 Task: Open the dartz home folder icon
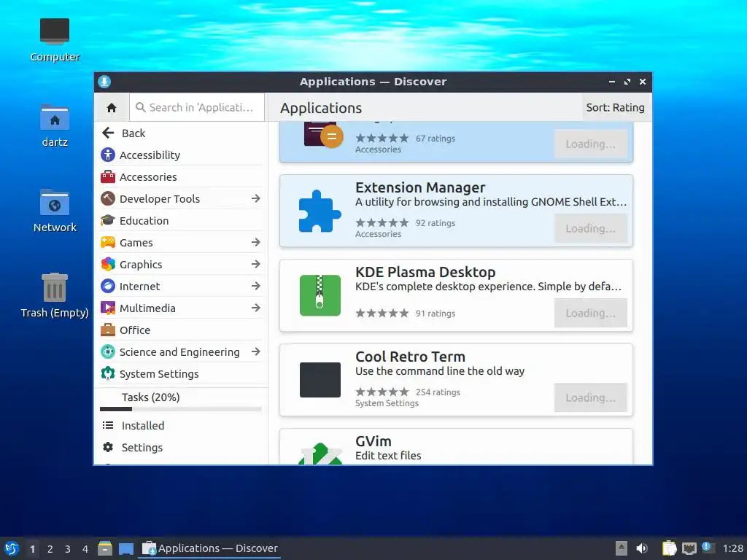coord(54,117)
